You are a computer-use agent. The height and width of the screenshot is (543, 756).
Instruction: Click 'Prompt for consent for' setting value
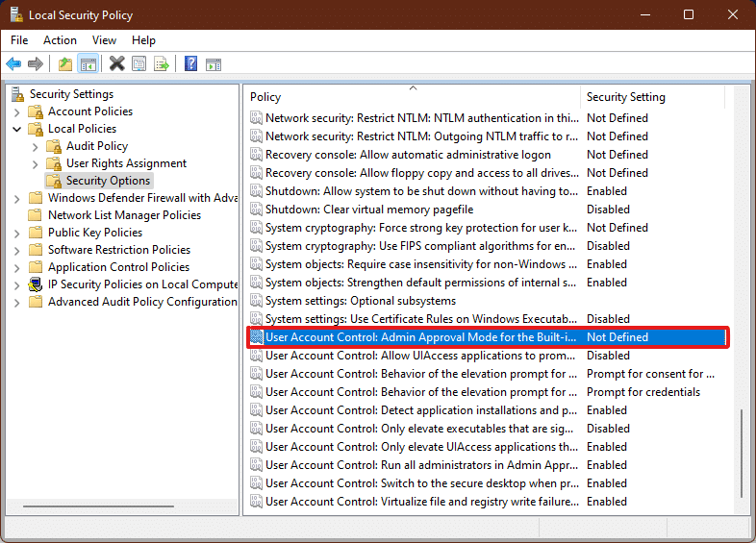click(x=650, y=374)
